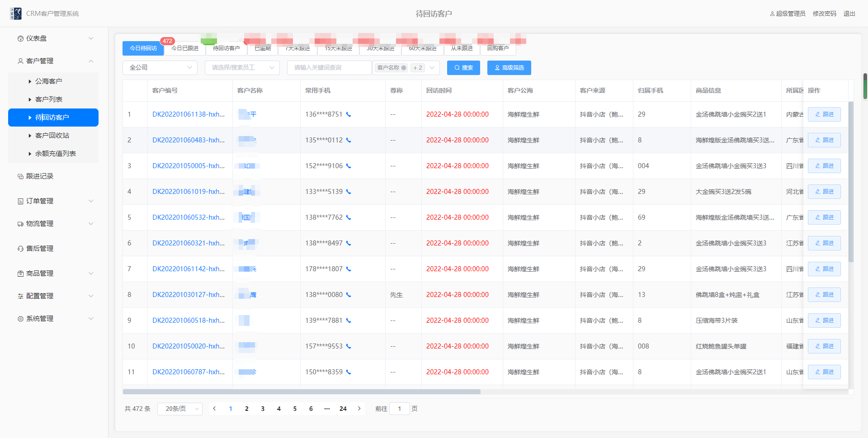Collapse the 客户管理 menu chevron
This screenshot has width=868, height=438.
91,61
